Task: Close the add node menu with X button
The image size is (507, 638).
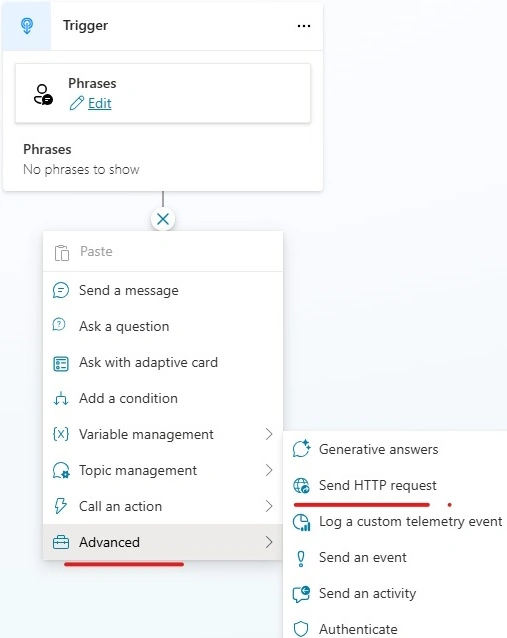Action: click(163, 219)
